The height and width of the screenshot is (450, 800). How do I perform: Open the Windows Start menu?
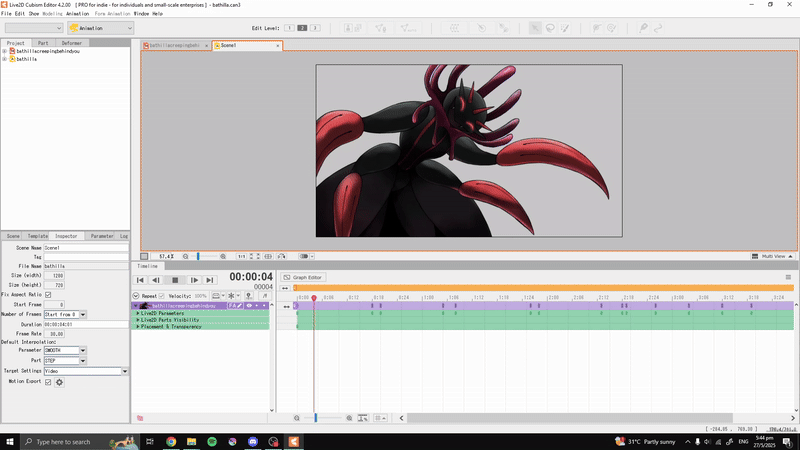[10, 442]
